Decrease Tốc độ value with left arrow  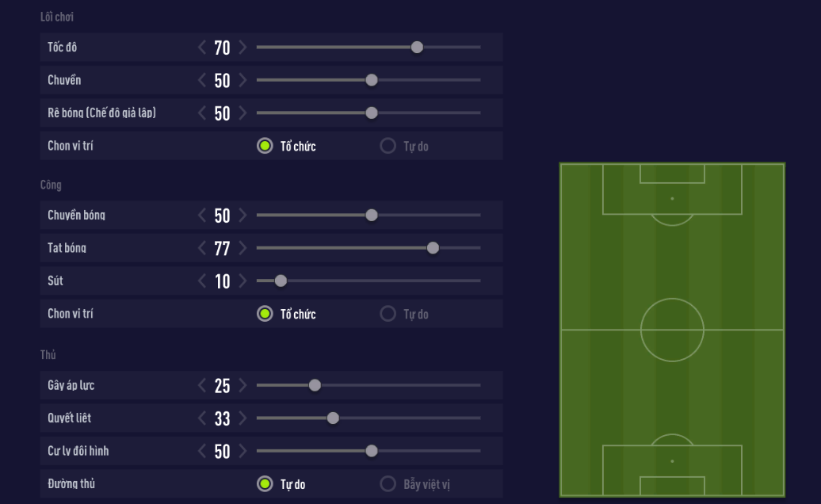pyautogui.click(x=202, y=48)
